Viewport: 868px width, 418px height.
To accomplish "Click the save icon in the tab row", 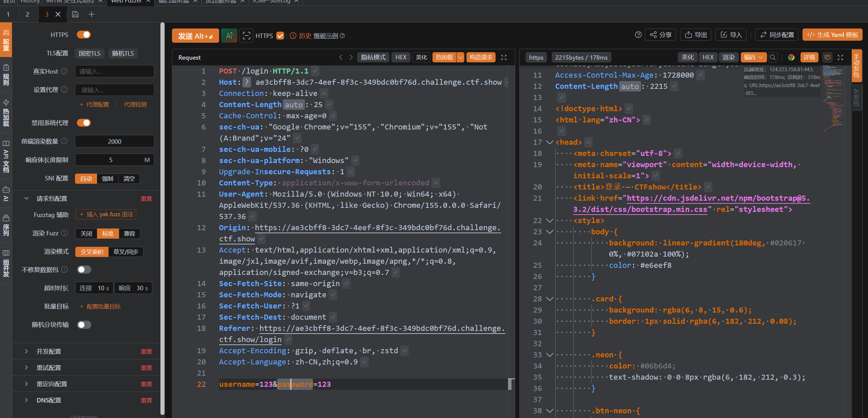I will point(75,14).
